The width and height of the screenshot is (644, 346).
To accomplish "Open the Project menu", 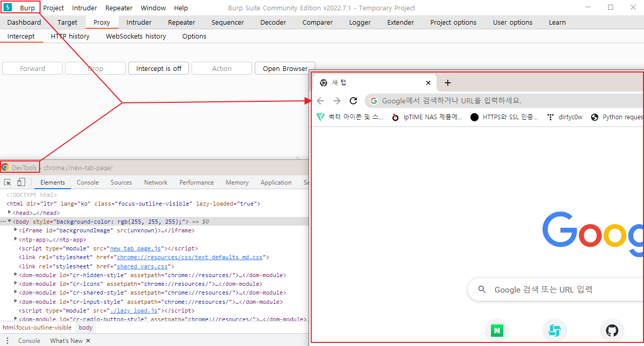I will 53,8.
